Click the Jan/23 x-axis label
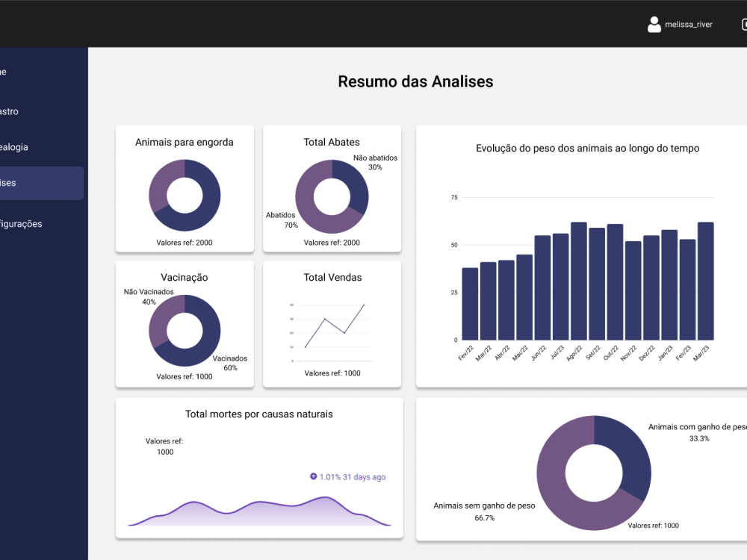 pos(665,353)
